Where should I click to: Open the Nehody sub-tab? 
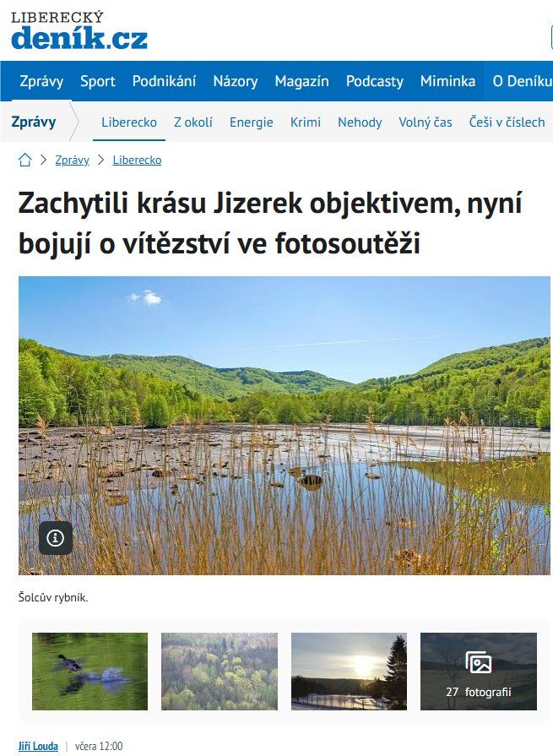360,122
